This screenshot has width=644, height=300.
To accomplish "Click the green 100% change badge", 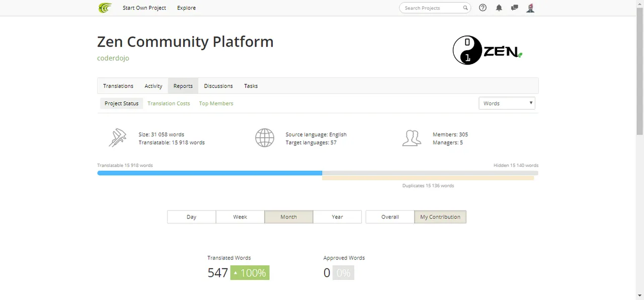I will click(250, 273).
